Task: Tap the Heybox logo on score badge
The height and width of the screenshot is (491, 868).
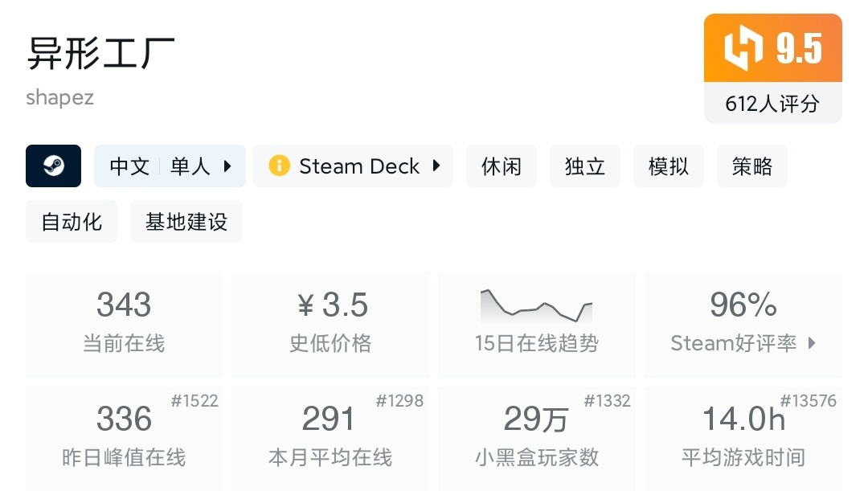Action: point(743,47)
